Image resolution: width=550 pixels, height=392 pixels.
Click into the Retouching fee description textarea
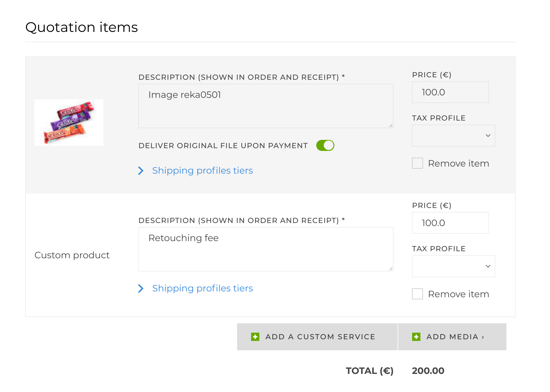tap(266, 249)
